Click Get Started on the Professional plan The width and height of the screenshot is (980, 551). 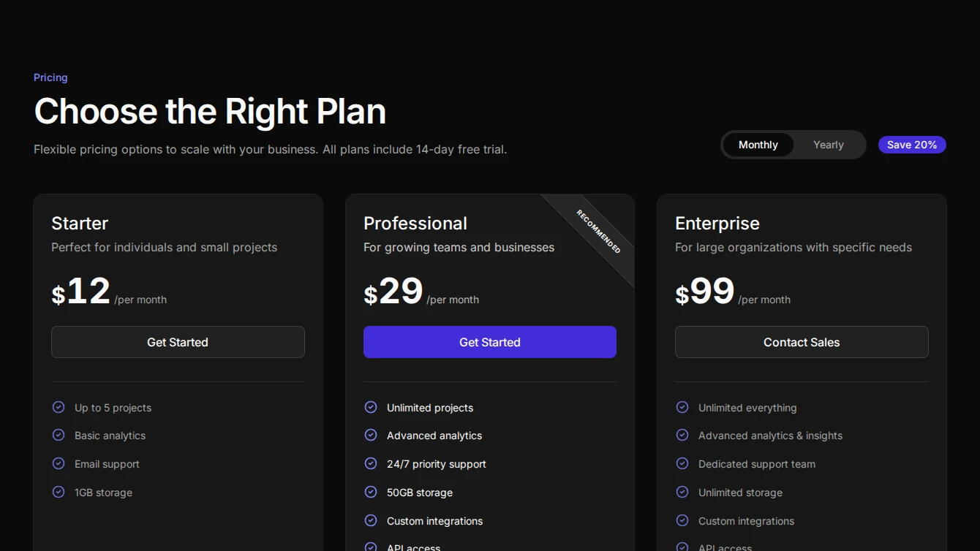pyautogui.click(x=490, y=342)
